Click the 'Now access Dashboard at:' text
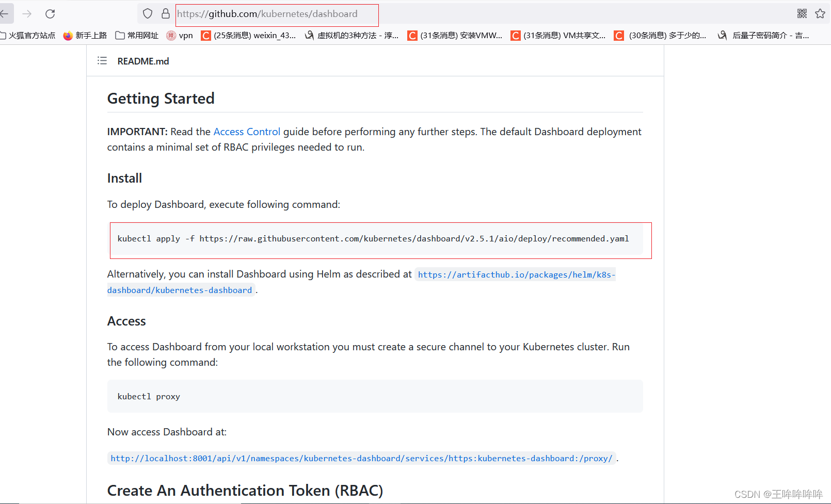The image size is (831, 504). point(167,432)
